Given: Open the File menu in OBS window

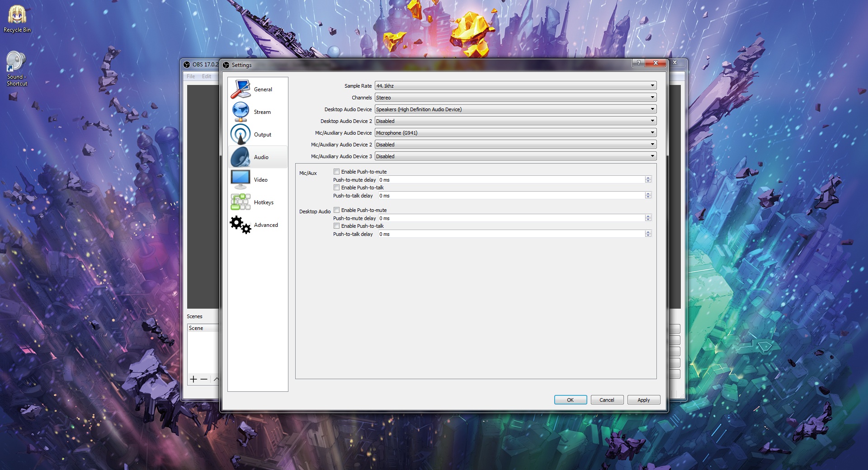Looking at the screenshot, I should (x=191, y=76).
